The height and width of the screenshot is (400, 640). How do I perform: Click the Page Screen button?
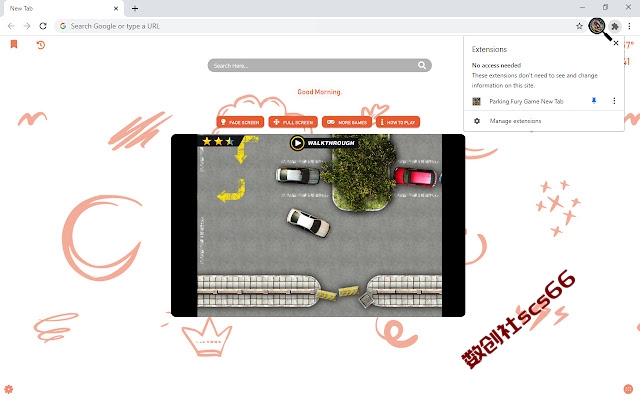[240, 122]
